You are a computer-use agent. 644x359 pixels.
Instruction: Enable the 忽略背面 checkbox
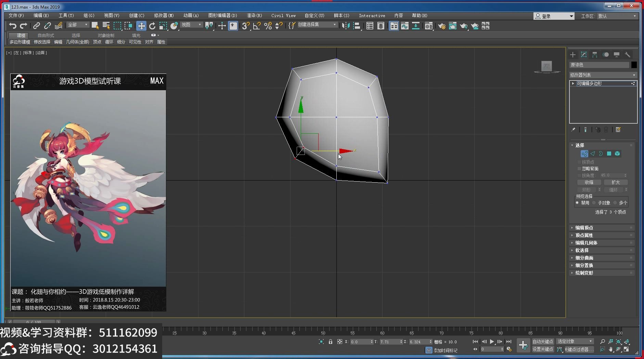coord(579,169)
